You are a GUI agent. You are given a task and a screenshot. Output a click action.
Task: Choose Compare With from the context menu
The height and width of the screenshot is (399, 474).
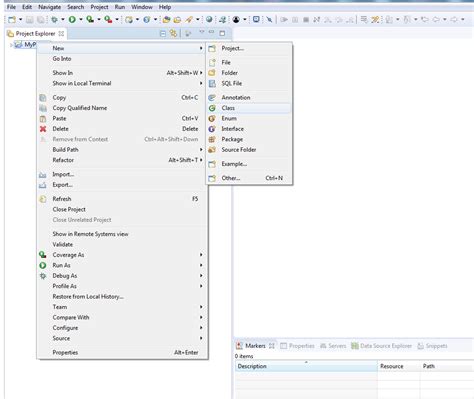pyautogui.click(x=121, y=317)
